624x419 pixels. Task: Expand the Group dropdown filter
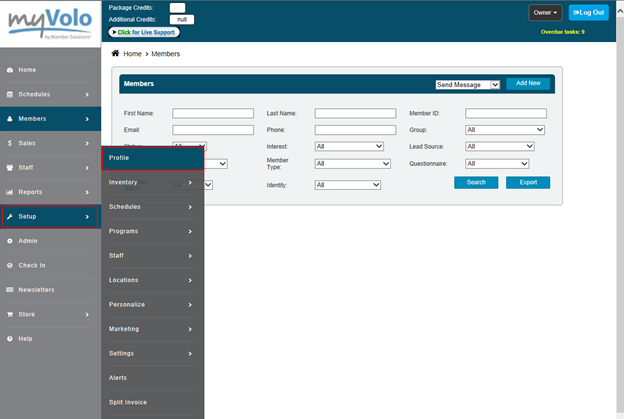[505, 130]
